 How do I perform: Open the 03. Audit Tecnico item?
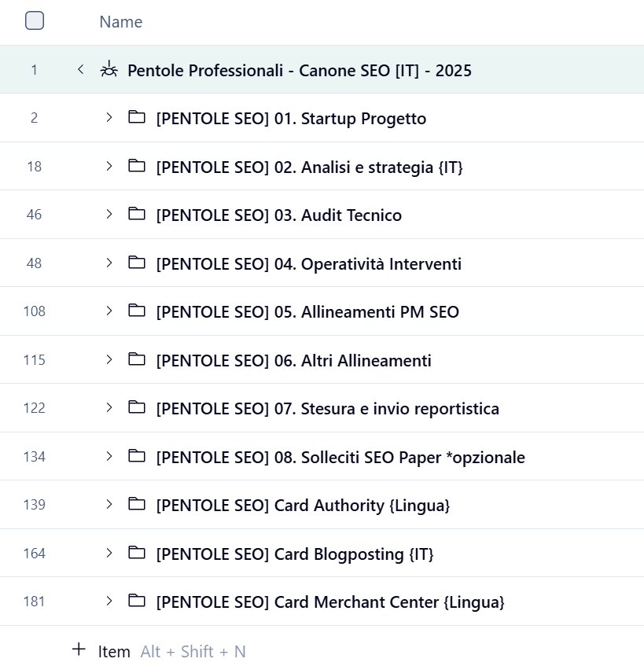[x=278, y=215]
